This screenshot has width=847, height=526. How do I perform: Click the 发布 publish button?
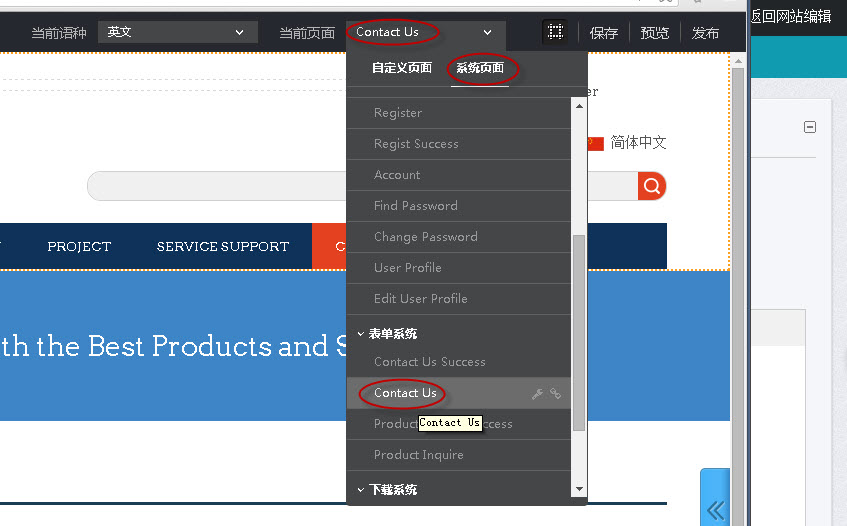tap(706, 33)
